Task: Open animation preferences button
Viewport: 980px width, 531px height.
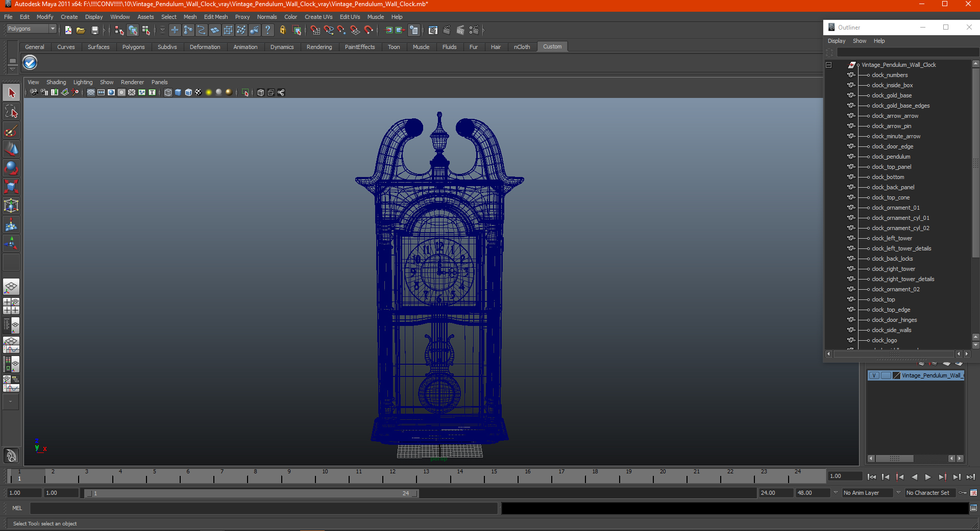Action: 973,493
